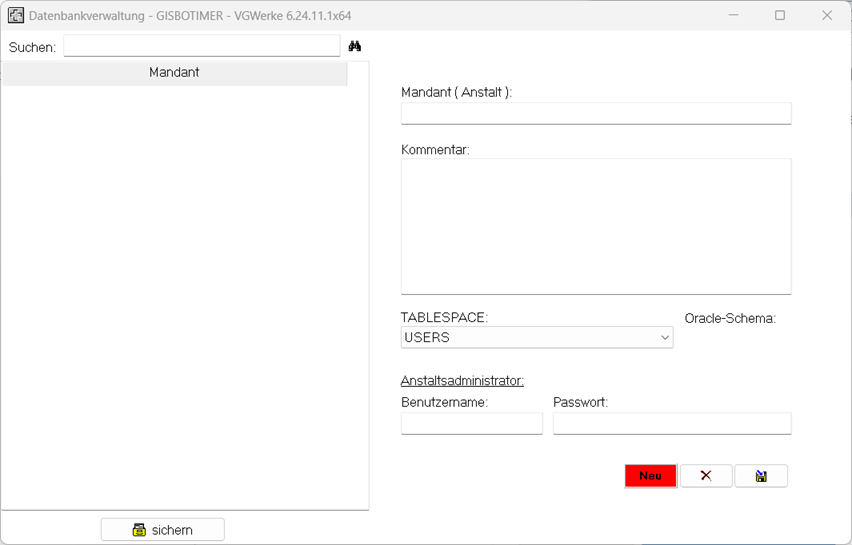Close the Datenbankverwaltung window
The height and width of the screenshot is (545, 852).
(827, 16)
